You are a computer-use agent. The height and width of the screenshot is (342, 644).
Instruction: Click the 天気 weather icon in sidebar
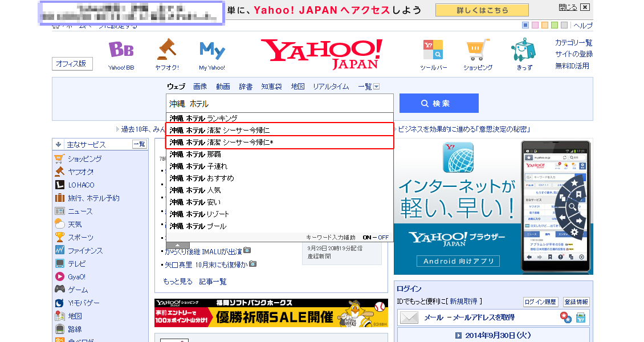point(59,224)
